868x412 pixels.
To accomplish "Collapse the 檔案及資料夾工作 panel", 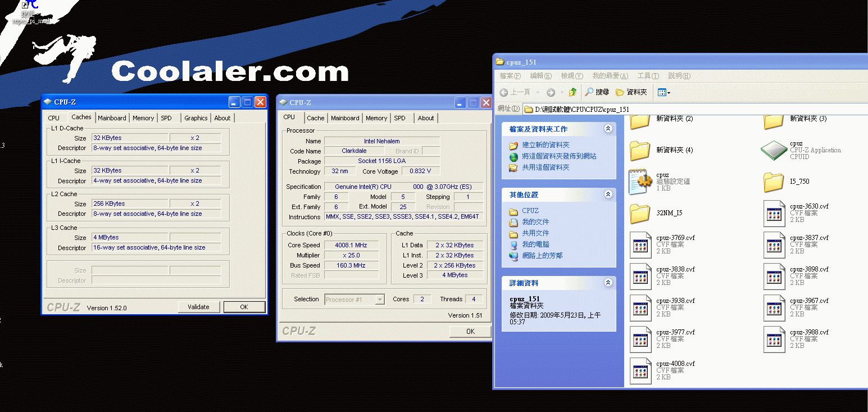I will point(607,129).
